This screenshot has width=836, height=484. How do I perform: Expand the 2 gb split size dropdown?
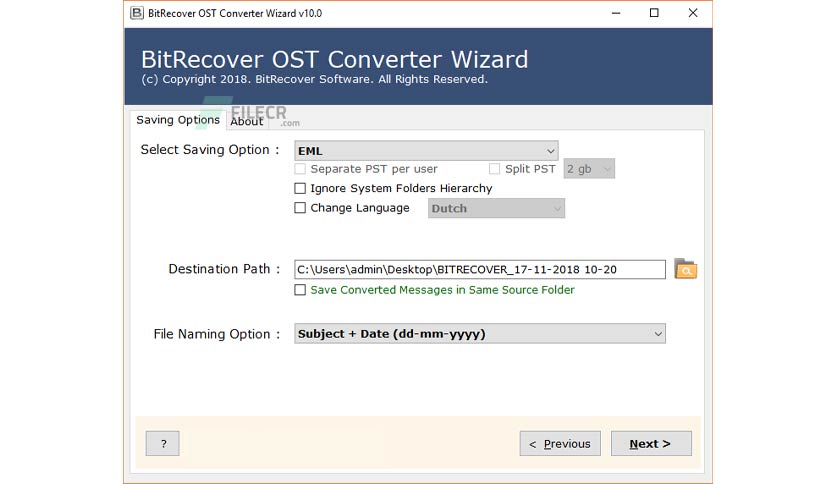coord(589,169)
